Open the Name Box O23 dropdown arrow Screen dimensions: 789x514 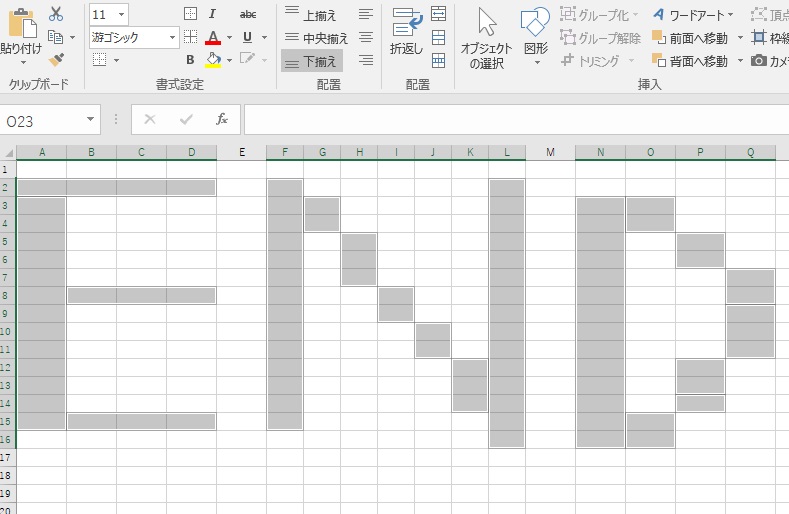91,119
